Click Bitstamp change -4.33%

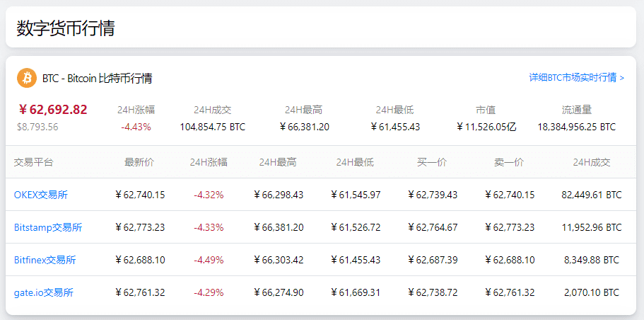(x=209, y=227)
